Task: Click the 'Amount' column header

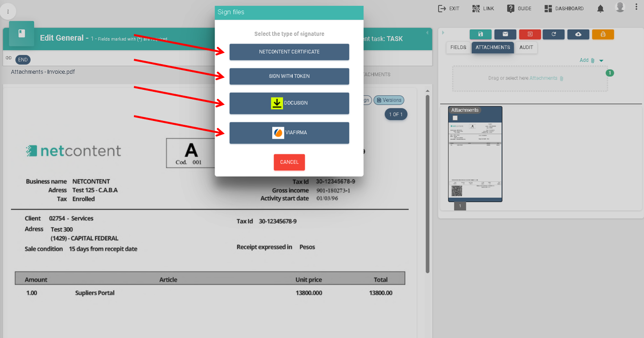Action: tap(36, 280)
